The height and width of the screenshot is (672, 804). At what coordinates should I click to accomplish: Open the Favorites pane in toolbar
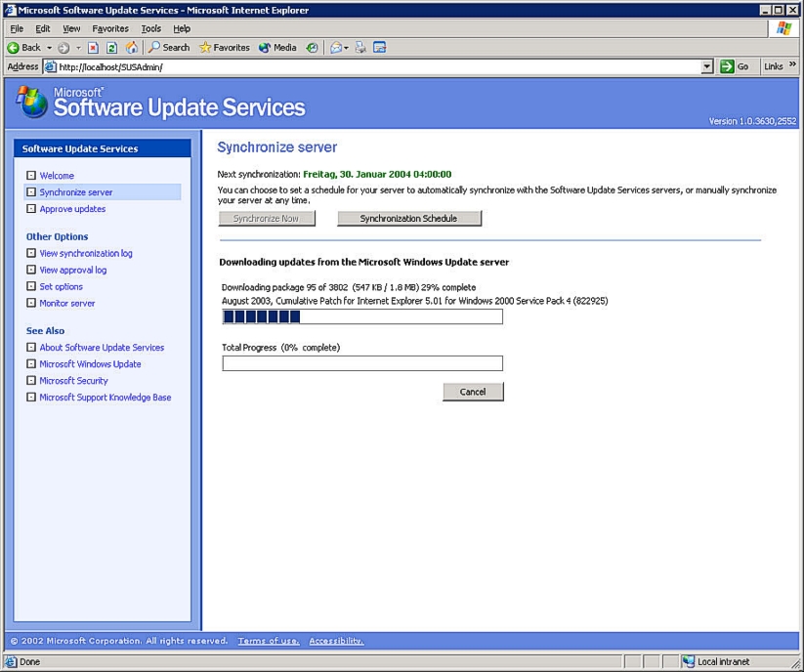[225, 48]
